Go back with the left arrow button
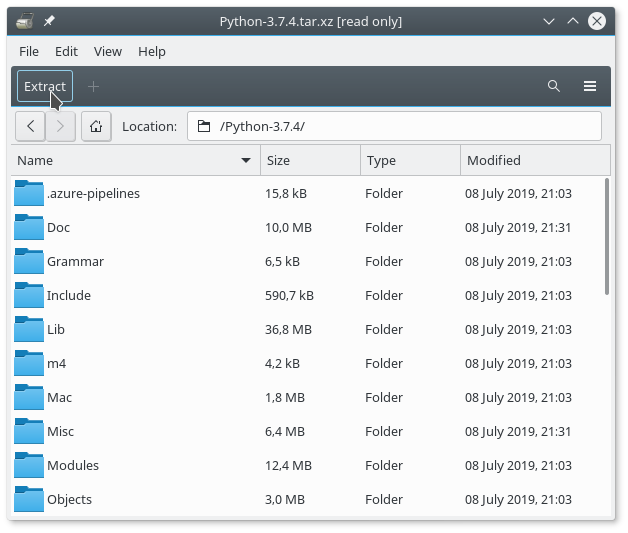Viewport: 628px width, 533px height. coord(31,126)
